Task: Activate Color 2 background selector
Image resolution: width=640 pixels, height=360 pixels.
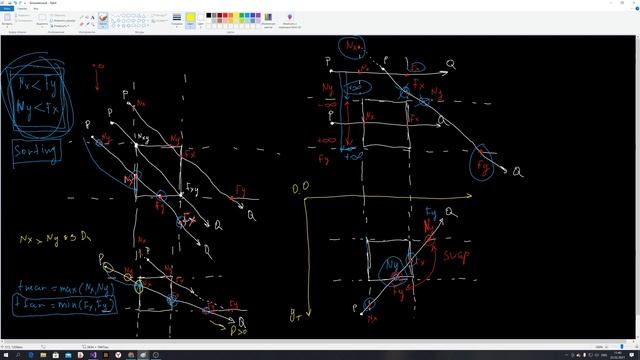Action: (x=200, y=20)
